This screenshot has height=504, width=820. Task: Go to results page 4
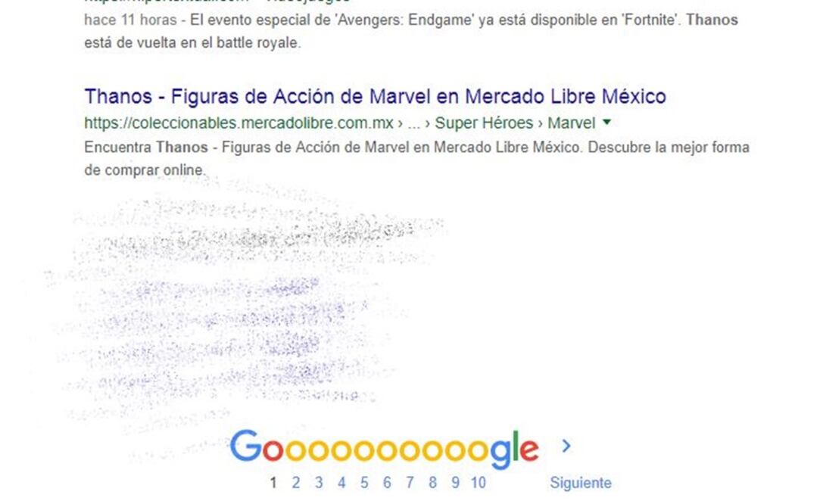tap(341, 483)
